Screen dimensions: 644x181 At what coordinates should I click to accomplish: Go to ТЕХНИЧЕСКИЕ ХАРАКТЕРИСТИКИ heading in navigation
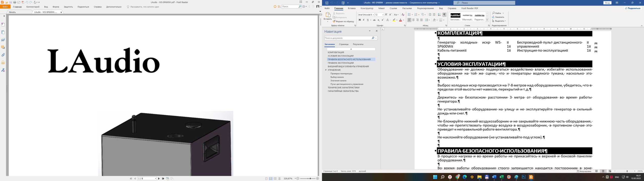click(343, 87)
